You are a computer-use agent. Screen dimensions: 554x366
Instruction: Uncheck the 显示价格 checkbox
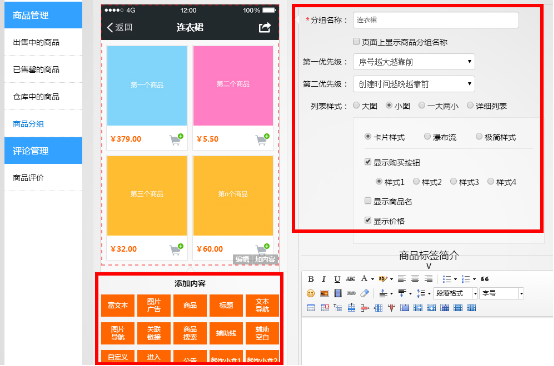point(367,220)
